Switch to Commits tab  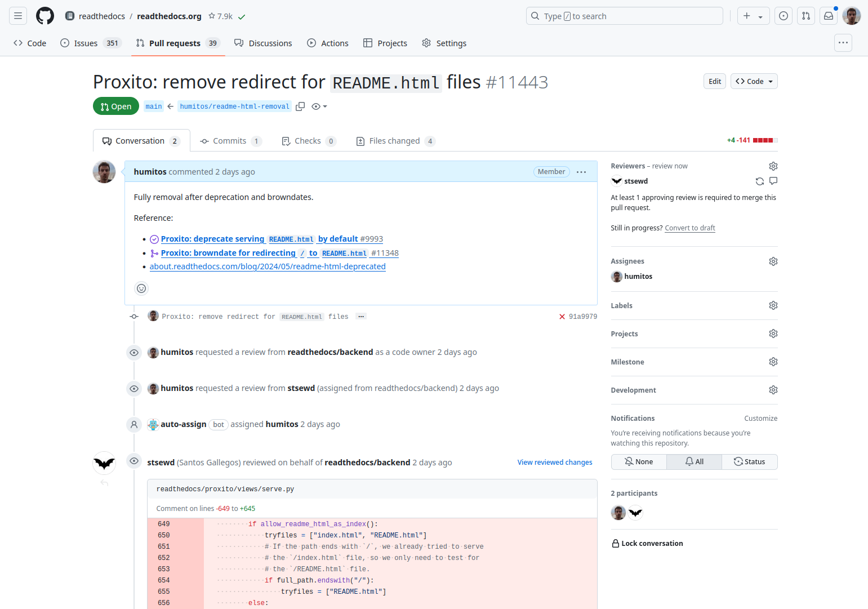point(231,141)
